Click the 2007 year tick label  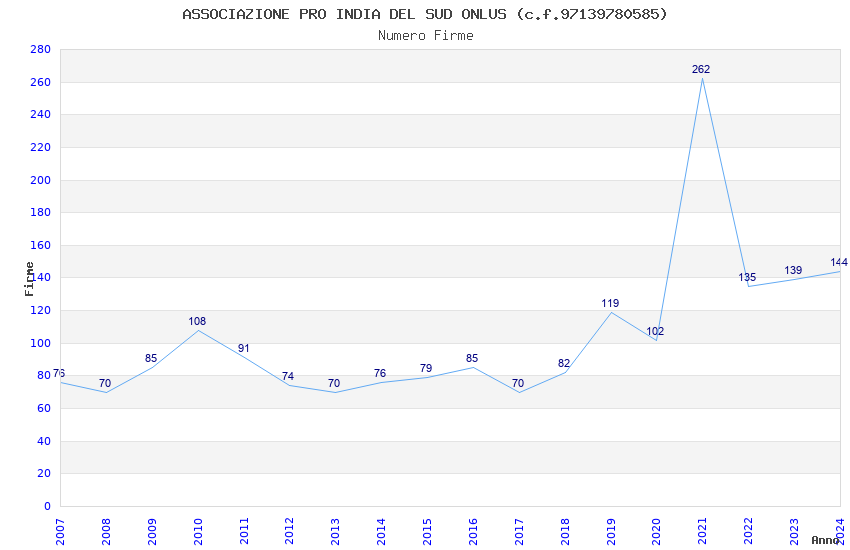point(60,531)
